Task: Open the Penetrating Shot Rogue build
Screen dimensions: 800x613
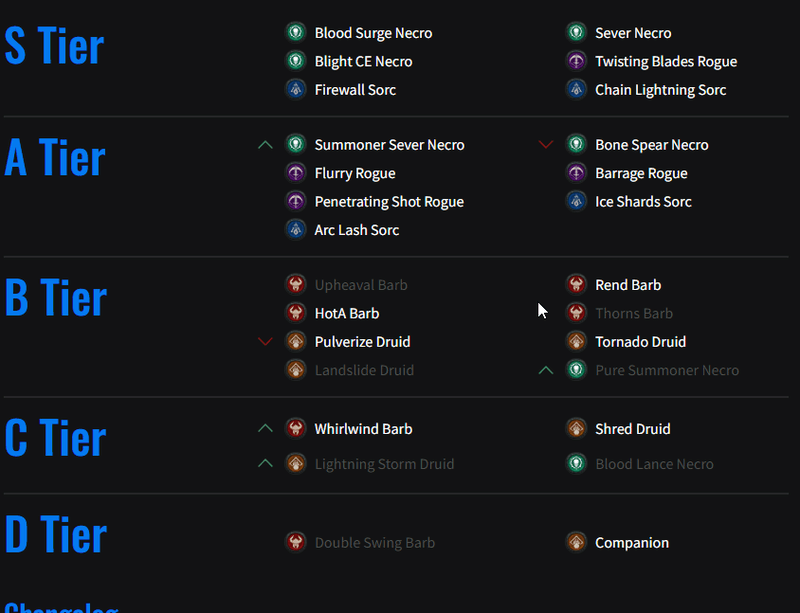Action: point(389,202)
